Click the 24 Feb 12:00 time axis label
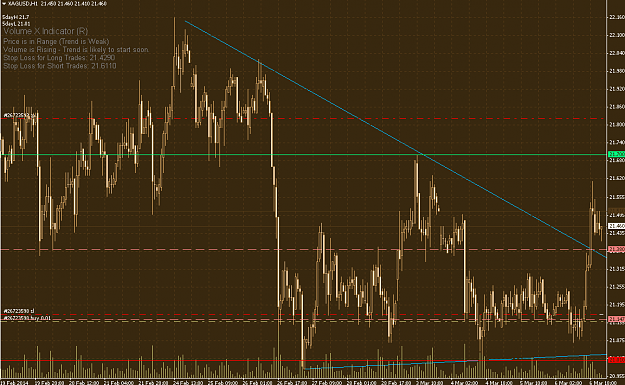Viewport: 625px width, 385px height. coord(188,383)
